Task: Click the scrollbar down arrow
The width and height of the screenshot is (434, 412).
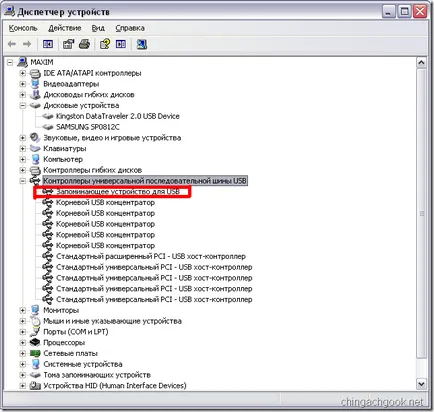Action: pyautogui.click(x=421, y=384)
